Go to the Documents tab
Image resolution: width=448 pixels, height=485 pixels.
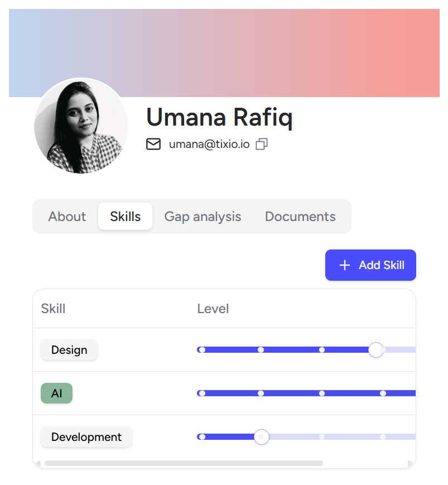pos(300,217)
